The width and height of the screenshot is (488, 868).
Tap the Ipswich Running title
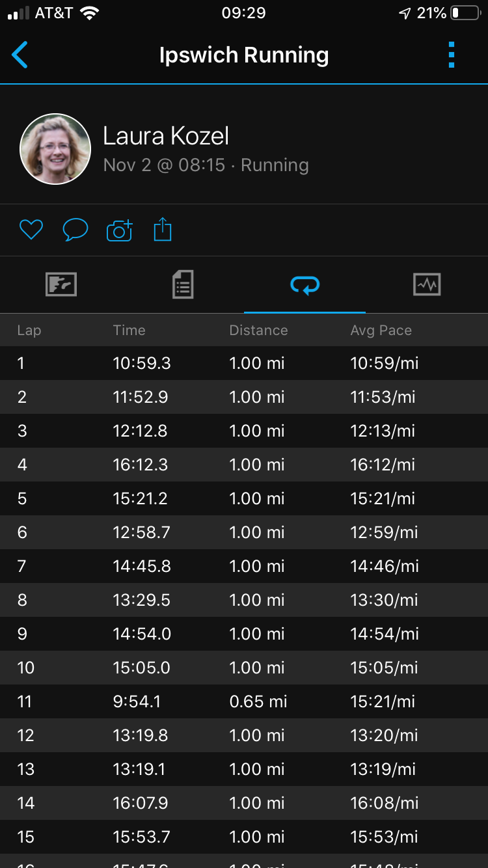[x=244, y=55]
